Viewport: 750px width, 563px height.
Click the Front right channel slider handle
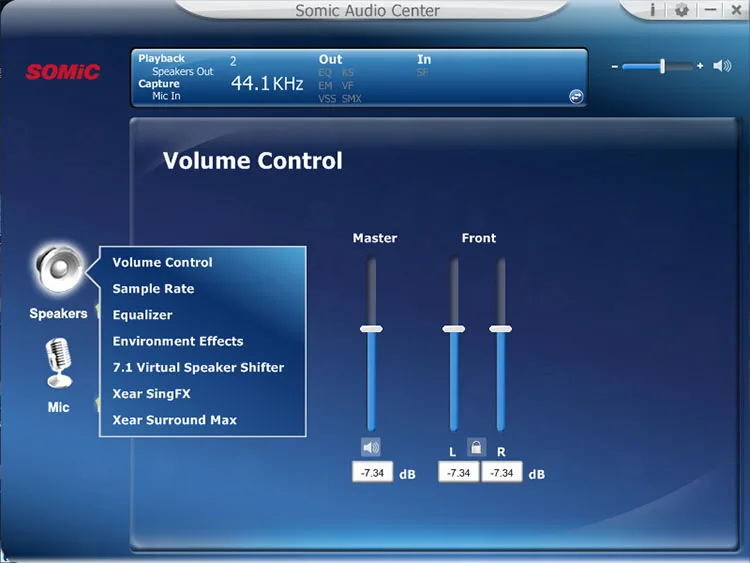500,329
